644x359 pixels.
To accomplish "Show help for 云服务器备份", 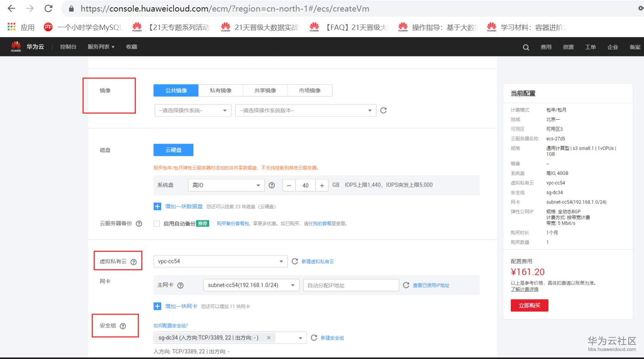I will point(139,223).
